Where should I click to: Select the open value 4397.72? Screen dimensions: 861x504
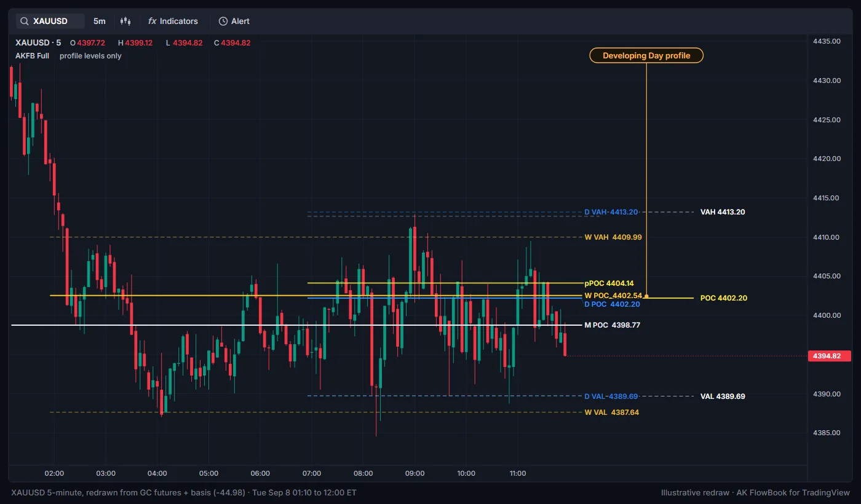(x=91, y=43)
